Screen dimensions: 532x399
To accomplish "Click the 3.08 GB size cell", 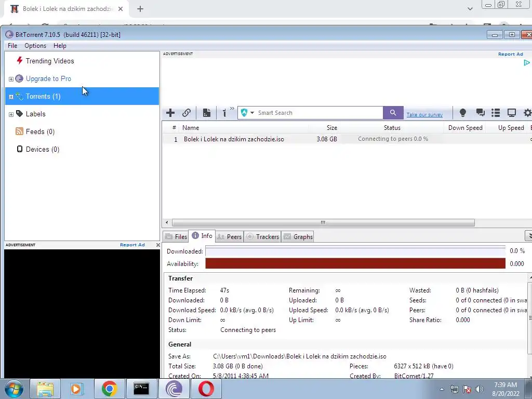I will tap(327, 139).
